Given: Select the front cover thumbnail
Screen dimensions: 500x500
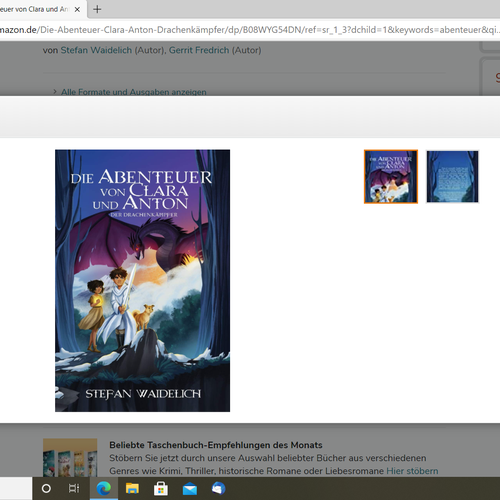Looking at the screenshot, I should (391, 176).
